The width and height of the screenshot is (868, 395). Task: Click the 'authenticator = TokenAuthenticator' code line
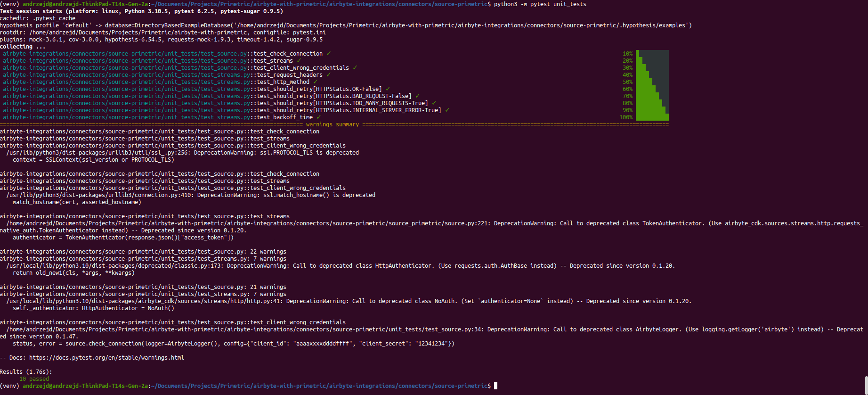click(123, 238)
